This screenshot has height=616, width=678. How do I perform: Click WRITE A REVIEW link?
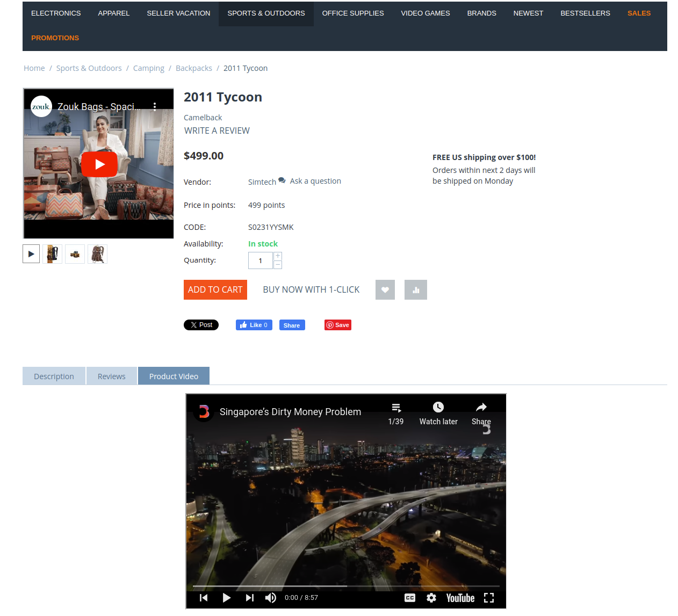click(x=217, y=131)
